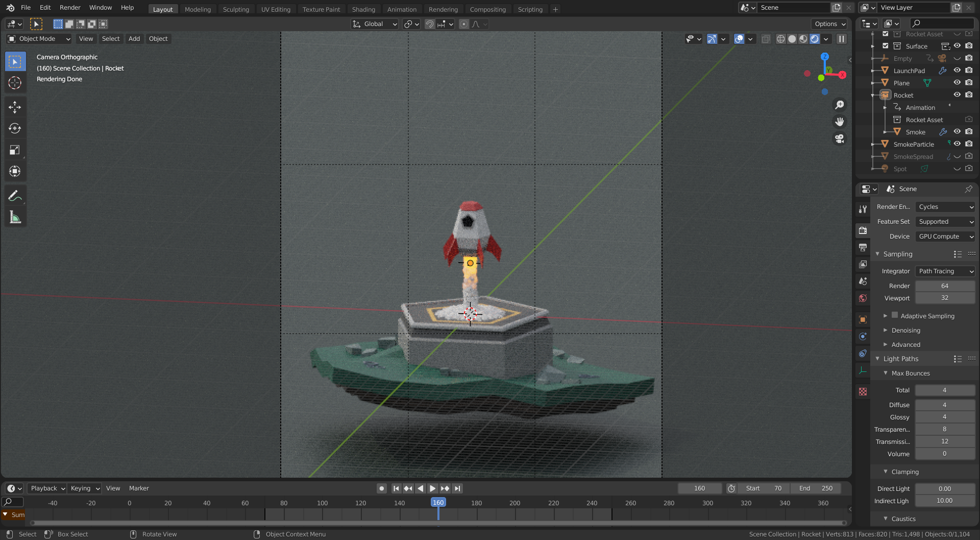This screenshot has height=540, width=980.
Task: Toggle the eye icon next to LaunchPad
Action: point(957,70)
